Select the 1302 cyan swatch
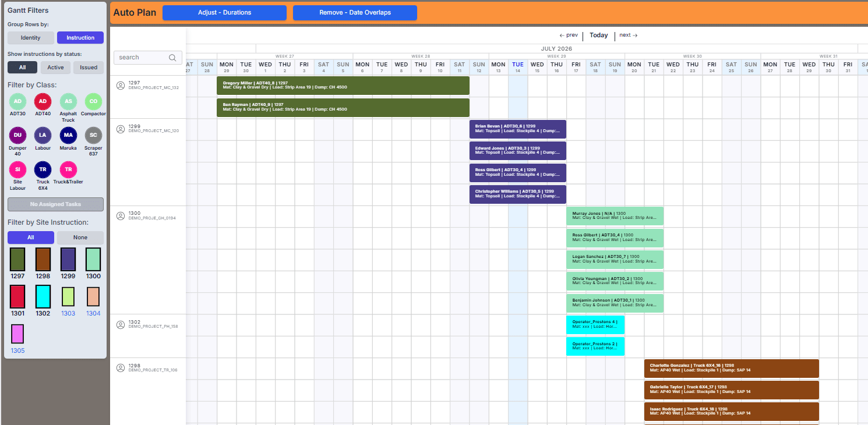Viewport: 868px width, 425px height. pos(43,296)
